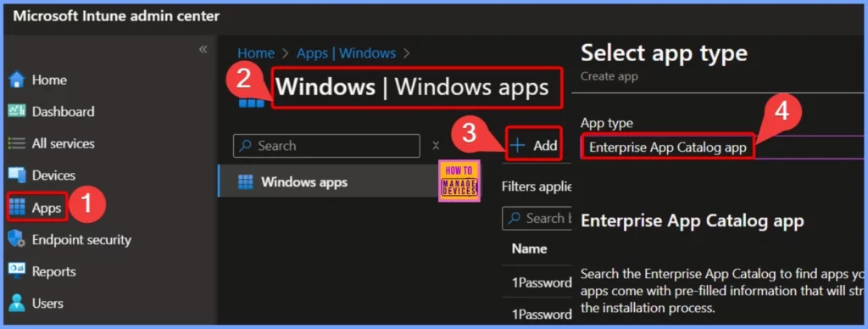Screen dimensions: 868x329
Task: Open the Dashboard menu item
Action: pos(63,111)
